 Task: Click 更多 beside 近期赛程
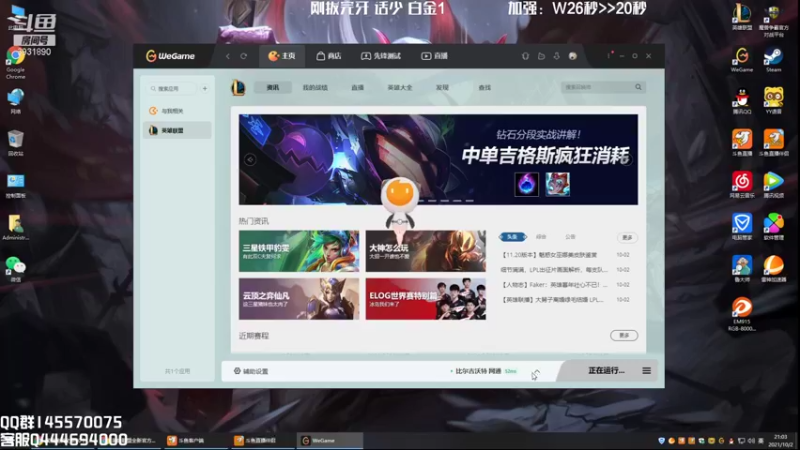(624, 335)
